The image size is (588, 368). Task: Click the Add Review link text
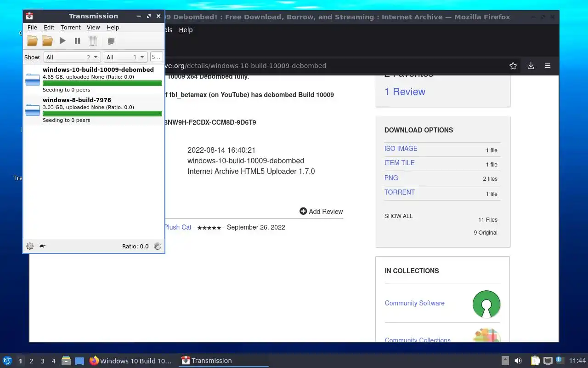326,212
